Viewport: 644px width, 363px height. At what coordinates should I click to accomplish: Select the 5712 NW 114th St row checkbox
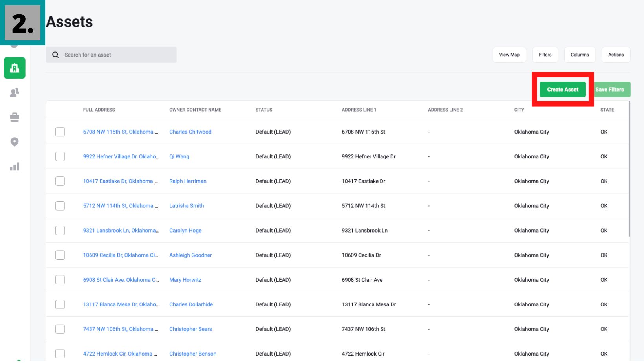[60, 206]
